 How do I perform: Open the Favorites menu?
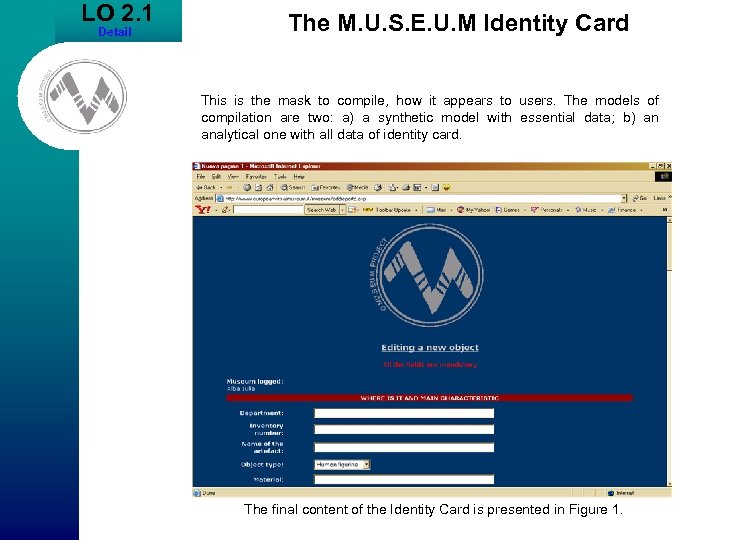(256, 176)
